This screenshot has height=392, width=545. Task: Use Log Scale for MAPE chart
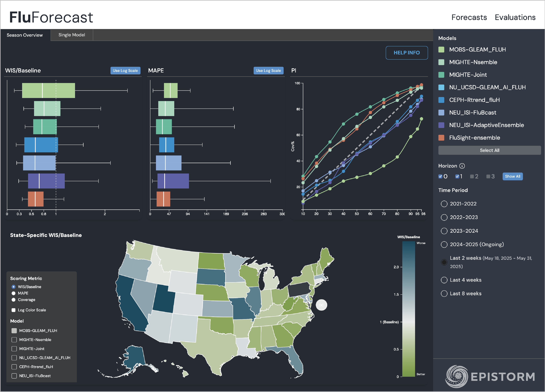tap(268, 71)
